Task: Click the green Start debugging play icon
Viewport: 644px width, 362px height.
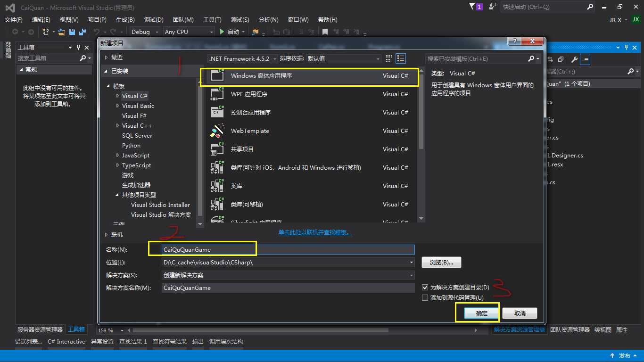Action: [222, 32]
